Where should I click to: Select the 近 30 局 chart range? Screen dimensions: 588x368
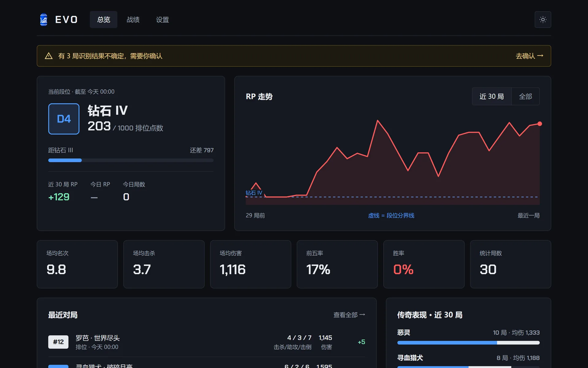pos(492,97)
